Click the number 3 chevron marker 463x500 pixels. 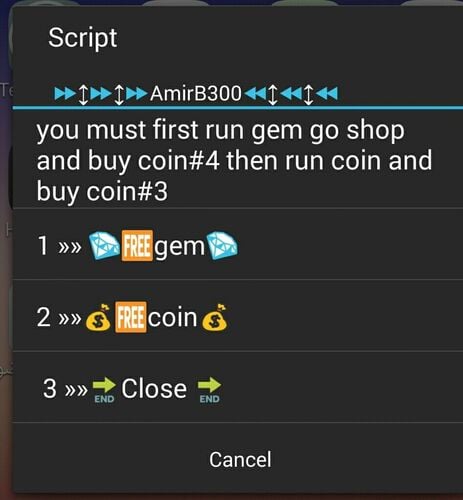(x=66, y=389)
